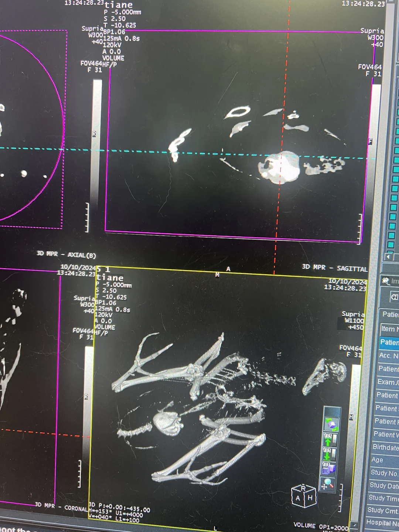
Task: Click the R/A/H orientation cube
Action: point(304,496)
